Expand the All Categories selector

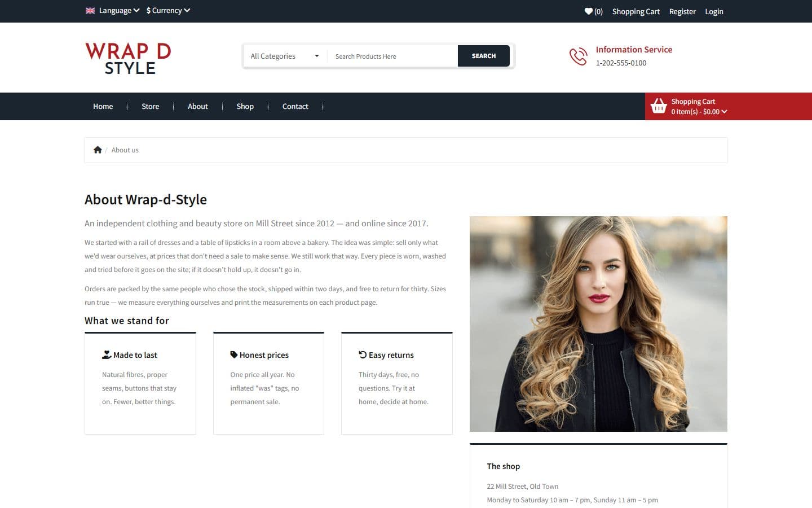[285, 56]
